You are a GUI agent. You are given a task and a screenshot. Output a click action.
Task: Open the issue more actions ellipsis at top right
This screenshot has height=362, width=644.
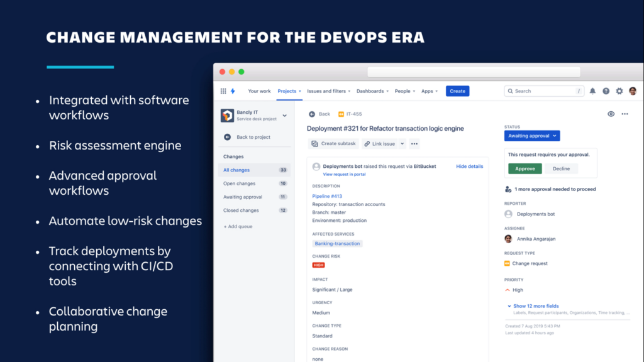pos(625,114)
